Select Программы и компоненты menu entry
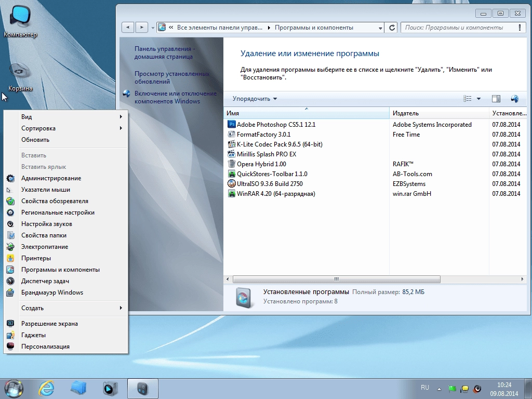Image resolution: width=532 pixels, height=399 pixels. 66,270
